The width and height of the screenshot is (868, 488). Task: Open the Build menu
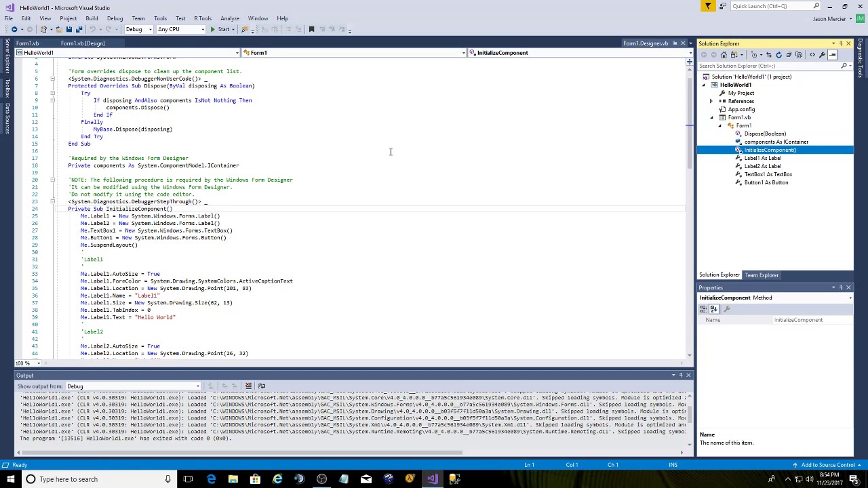coord(92,18)
